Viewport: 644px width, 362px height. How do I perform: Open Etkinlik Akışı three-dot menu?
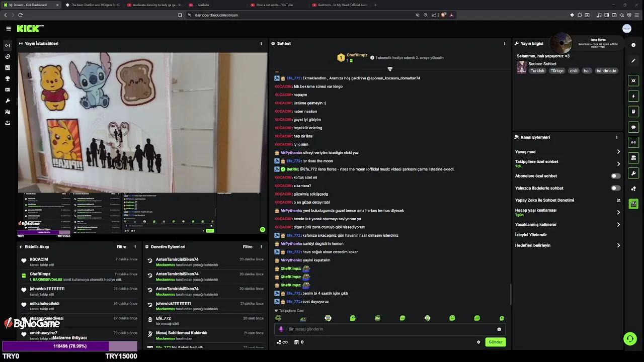(135, 247)
